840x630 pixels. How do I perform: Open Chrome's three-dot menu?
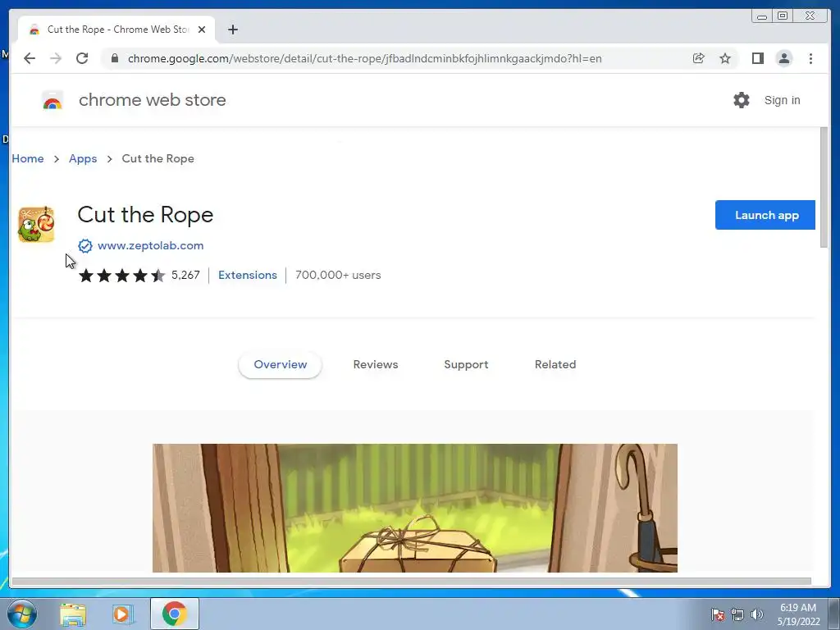(x=810, y=58)
